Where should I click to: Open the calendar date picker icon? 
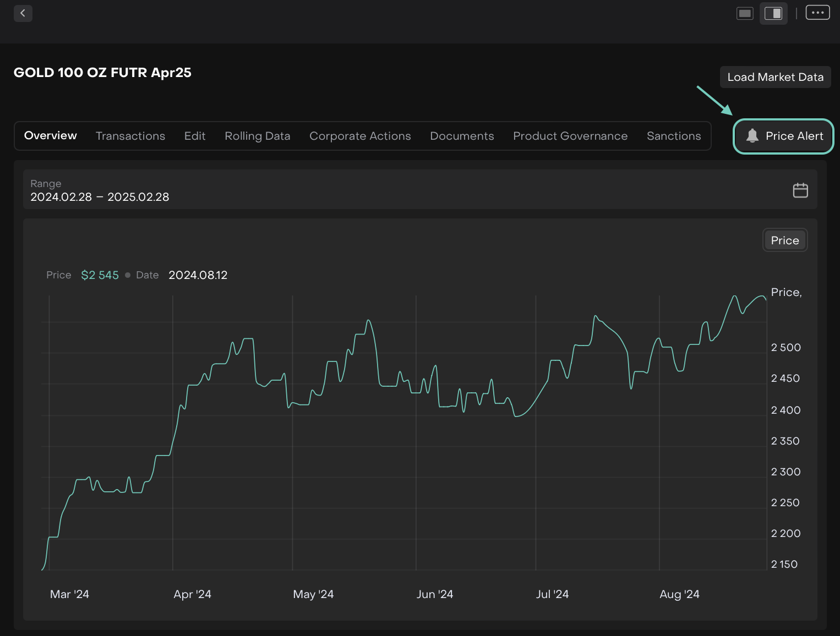(800, 190)
